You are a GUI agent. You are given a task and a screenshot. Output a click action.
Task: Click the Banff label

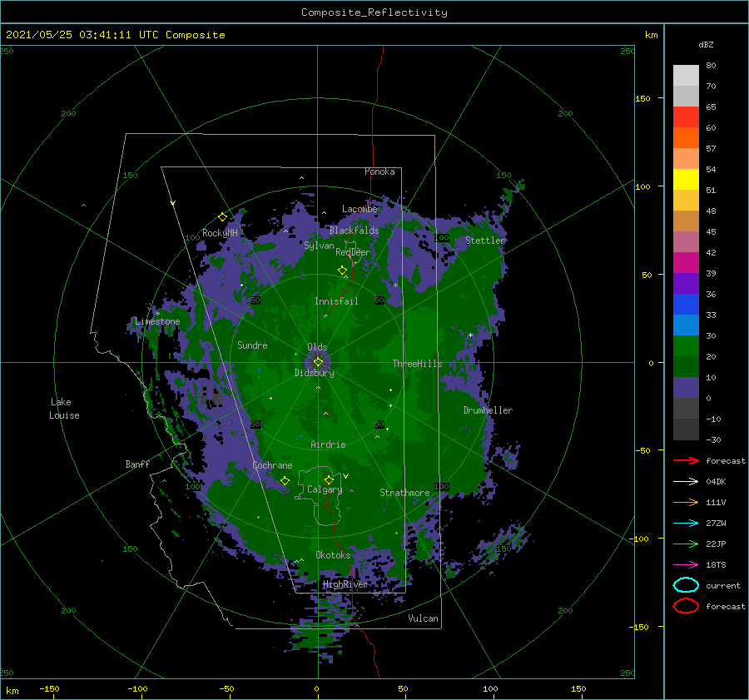[x=137, y=464]
